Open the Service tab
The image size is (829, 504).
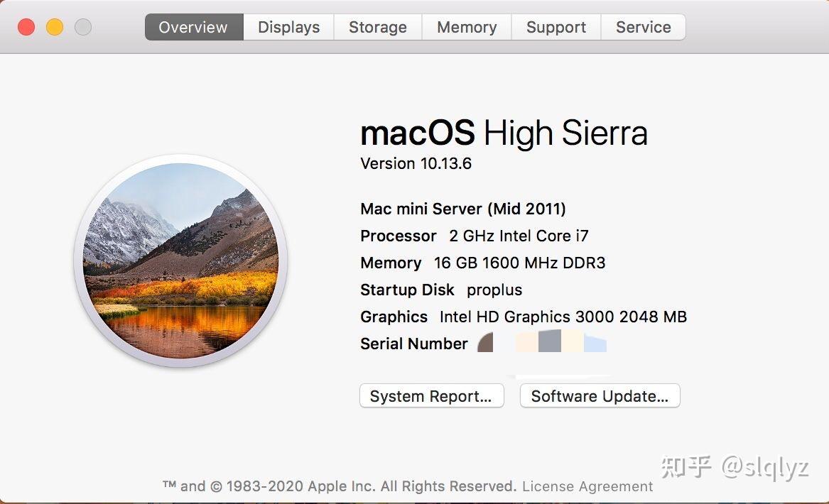tap(643, 27)
